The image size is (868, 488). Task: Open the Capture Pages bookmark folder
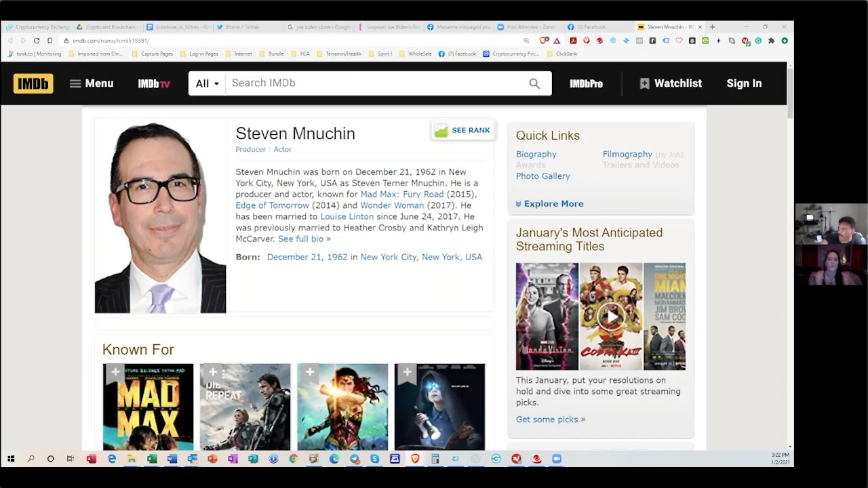coord(153,54)
